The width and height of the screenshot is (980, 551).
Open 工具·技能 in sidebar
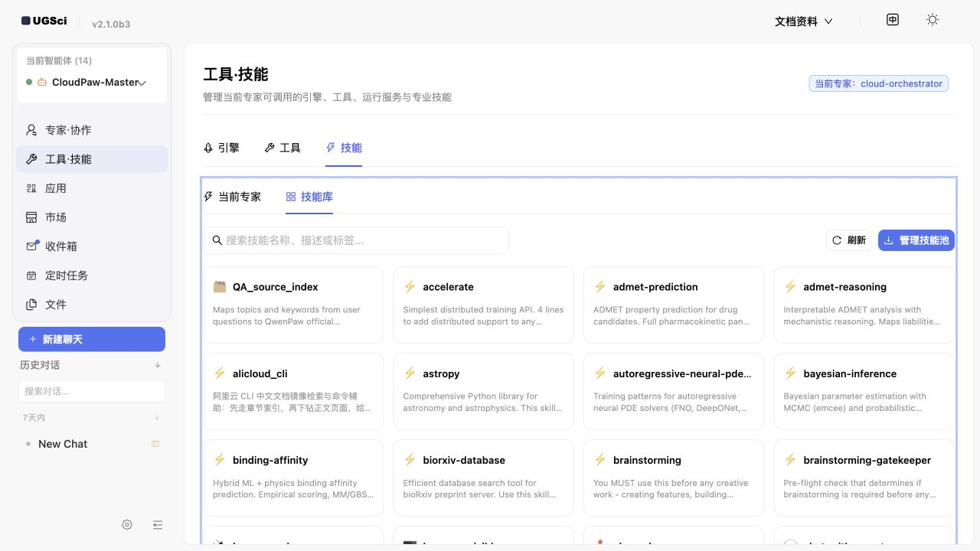tap(92, 159)
